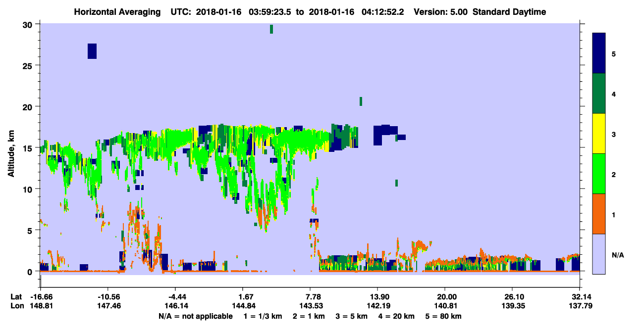Click the 'Lon' row label
The height and width of the screenshot is (330, 644).
tap(16, 306)
